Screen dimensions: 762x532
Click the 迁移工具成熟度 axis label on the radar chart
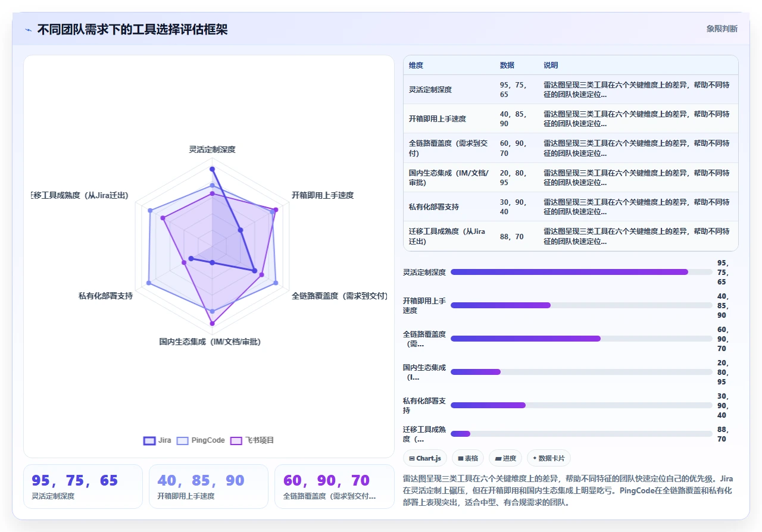(80, 195)
